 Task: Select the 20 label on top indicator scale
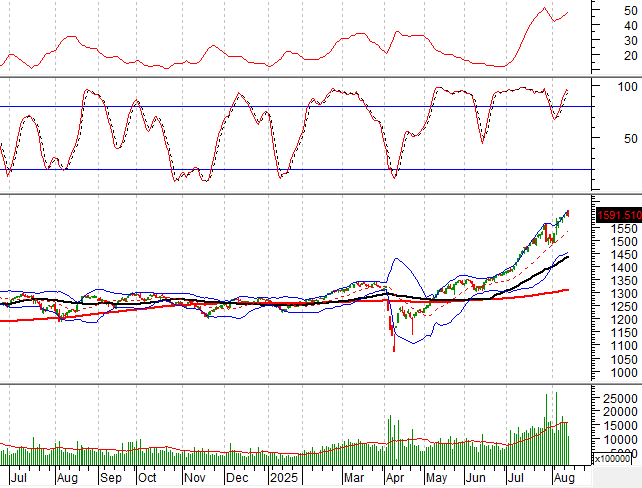tap(631, 56)
